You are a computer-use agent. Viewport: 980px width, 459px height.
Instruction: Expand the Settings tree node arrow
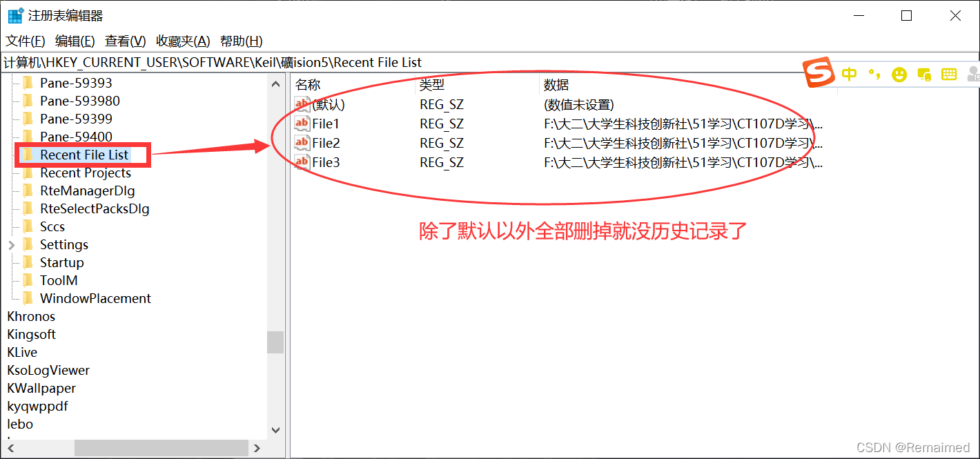(12, 244)
